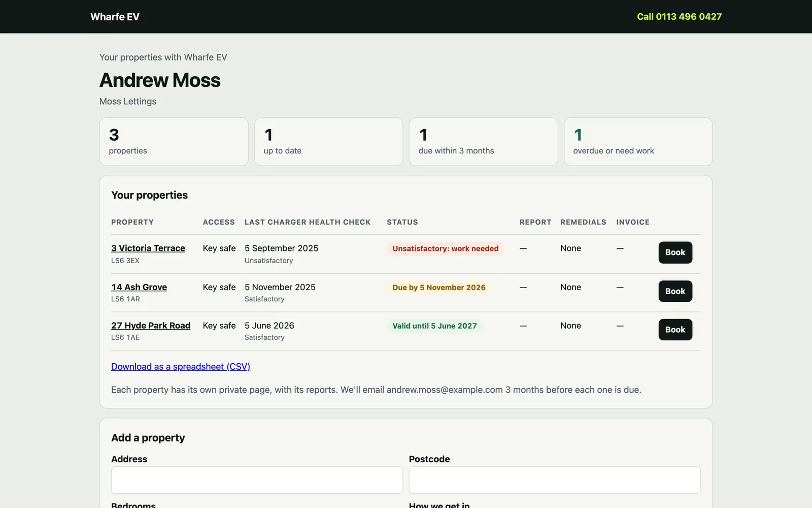This screenshot has width=812, height=508.
Task: Select the '5 June 2026' check date
Action: tap(269, 325)
